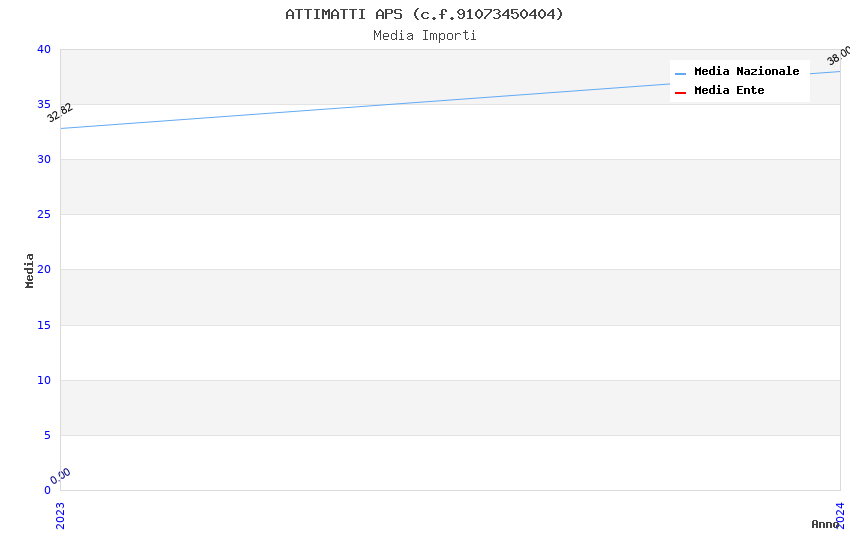This screenshot has width=850, height=550.
Task: Click the 0.00 data point label
Action: pos(61,476)
